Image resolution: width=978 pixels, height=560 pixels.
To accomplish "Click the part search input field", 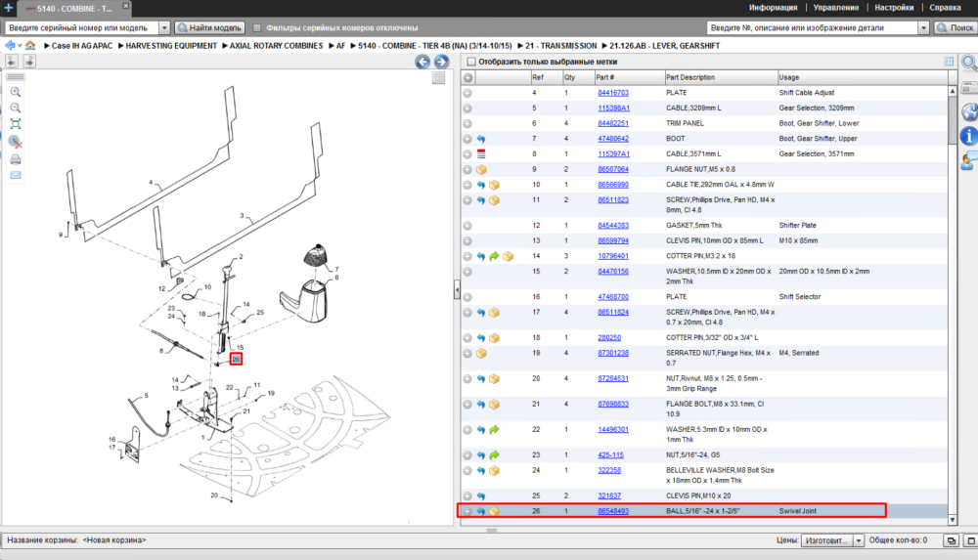I will [x=812, y=27].
